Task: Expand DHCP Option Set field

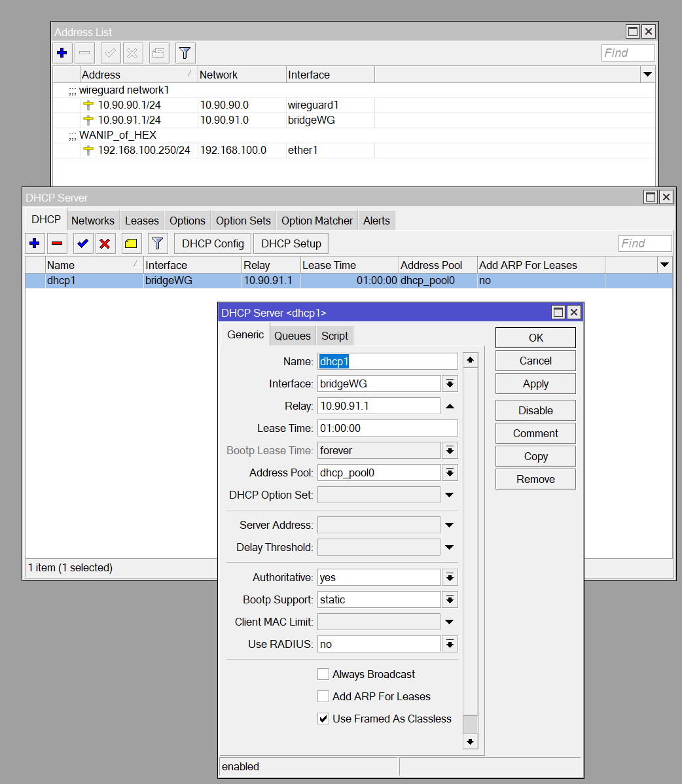Action: 450,495
